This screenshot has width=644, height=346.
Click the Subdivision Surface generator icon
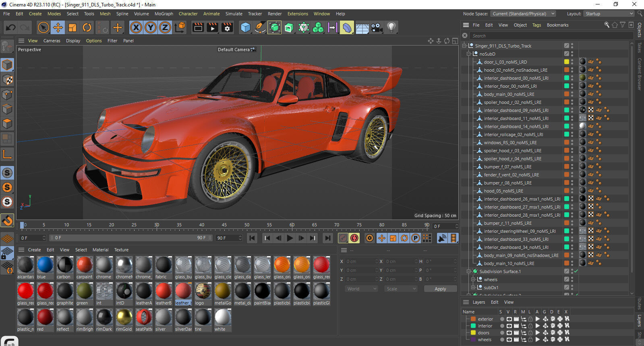[275, 27]
